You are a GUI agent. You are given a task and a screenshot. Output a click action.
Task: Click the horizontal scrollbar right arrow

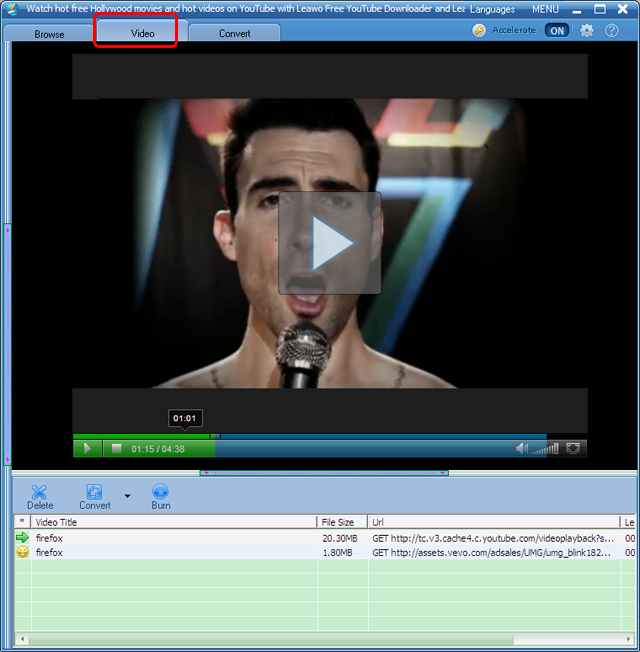tap(628, 639)
